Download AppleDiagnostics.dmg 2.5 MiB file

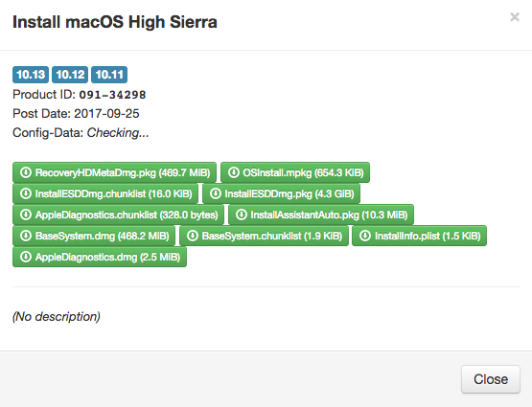click(x=100, y=257)
